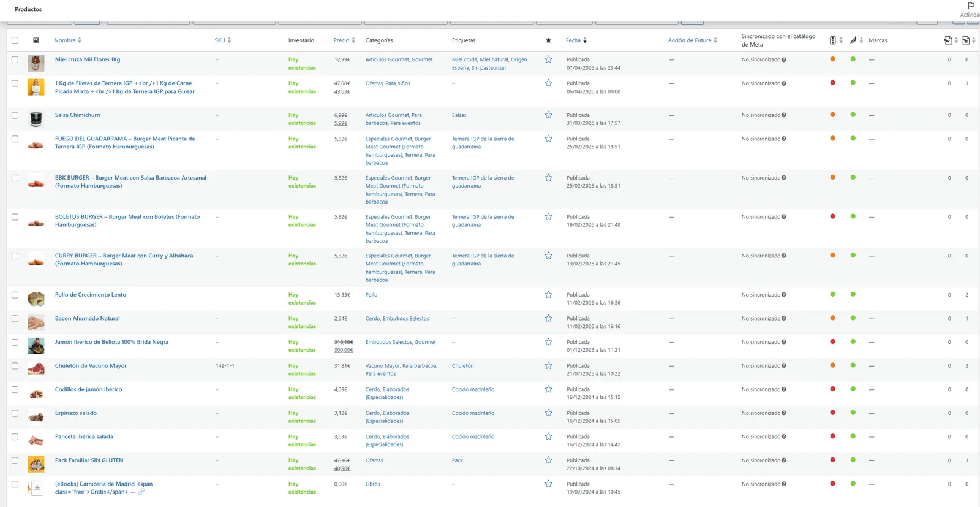Filter by Cocido madrileño tag on Codillos row
Screen dimensions: 980x507
pos(473,389)
